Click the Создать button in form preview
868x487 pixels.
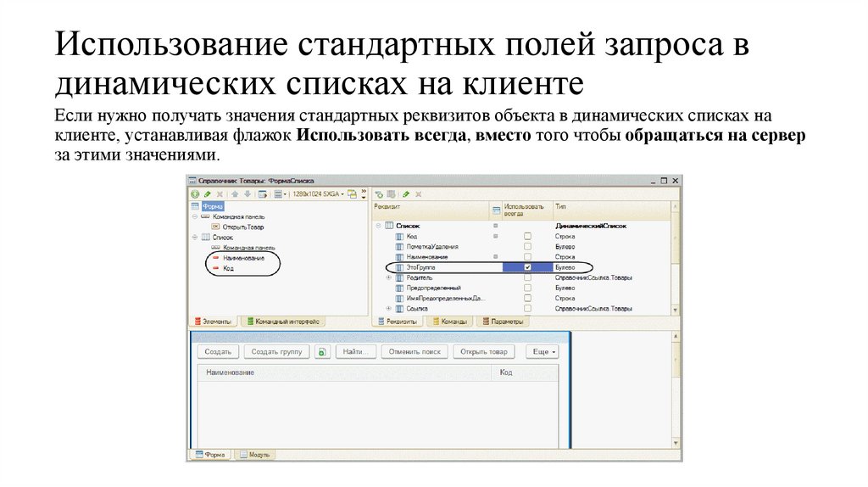tap(218, 352)
